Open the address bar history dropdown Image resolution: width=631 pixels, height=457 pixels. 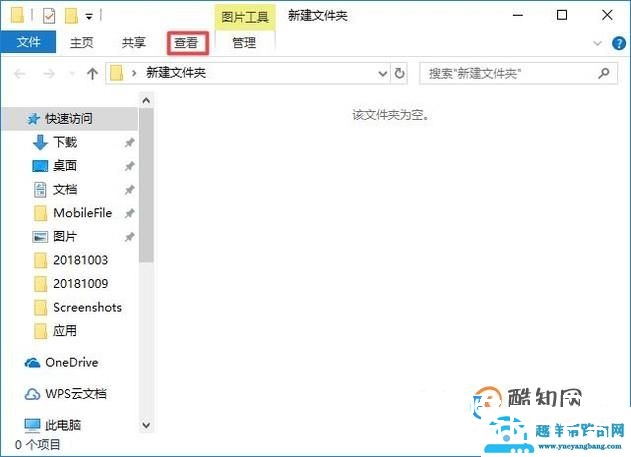[x=382, y=74]
